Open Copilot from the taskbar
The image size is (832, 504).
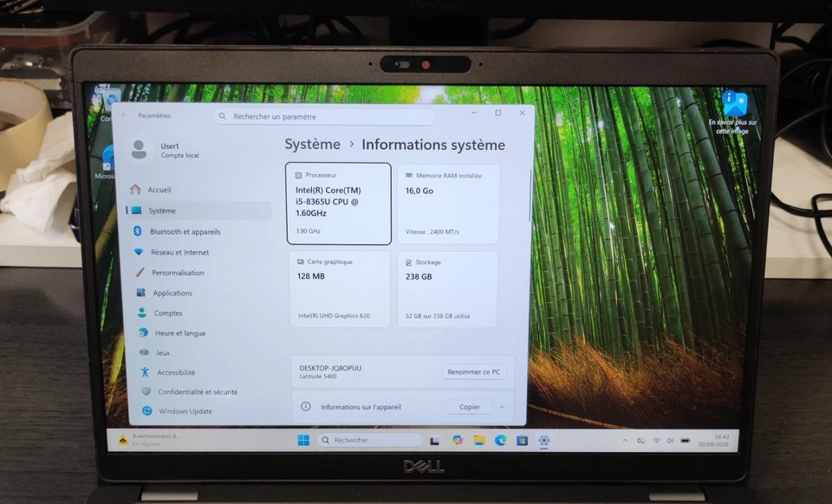458,441
